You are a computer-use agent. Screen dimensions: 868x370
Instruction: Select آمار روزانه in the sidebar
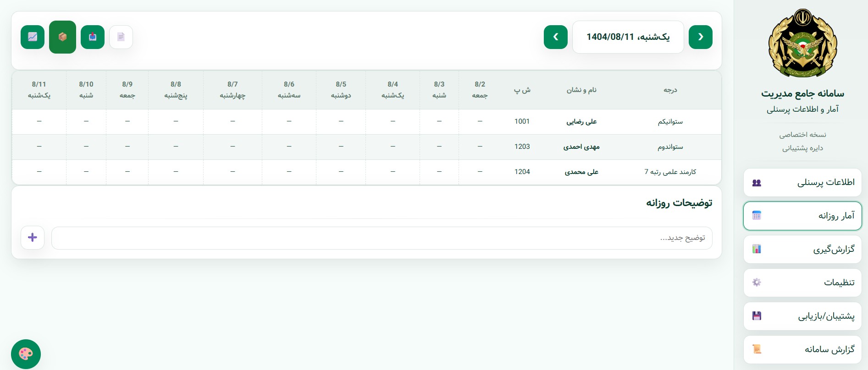(x=802, y=216)
